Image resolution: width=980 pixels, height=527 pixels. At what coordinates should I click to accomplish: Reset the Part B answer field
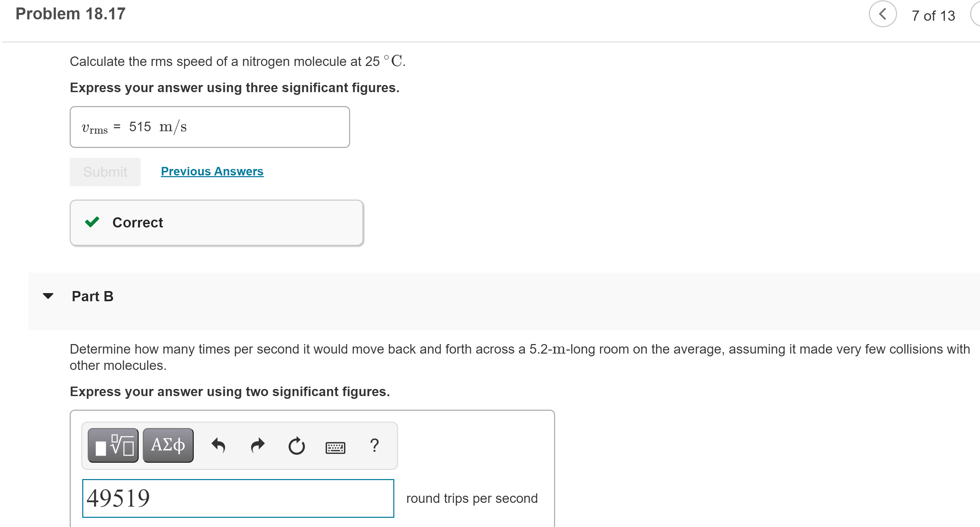tap(296, 445)
